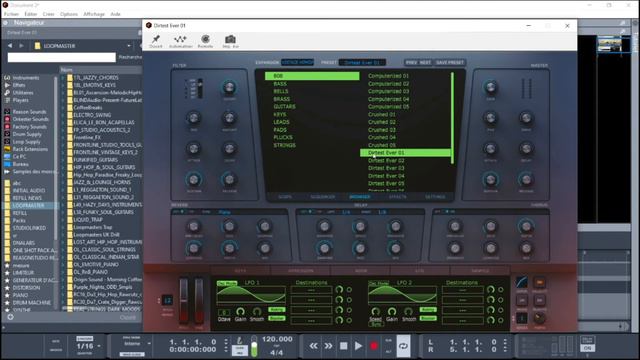
Task: Click the NEXT preset button
Action: pos(425,62)
